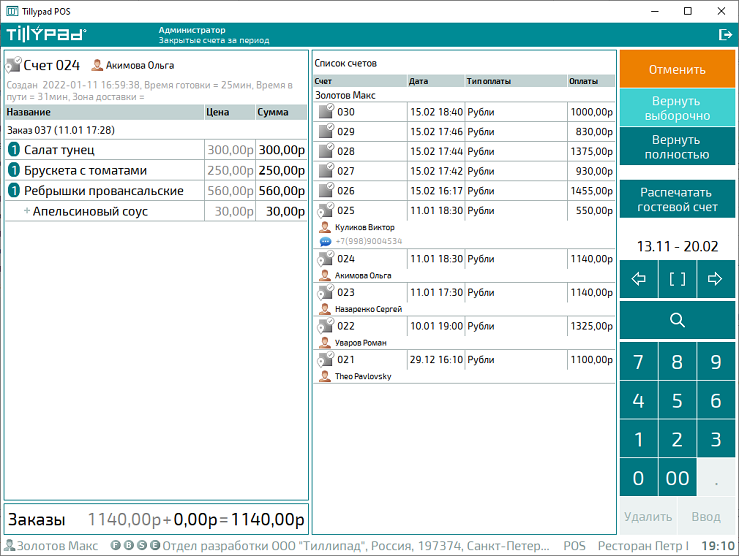Click Распечатать гостевой счет button
This screenshot has height=556, width=739.
677,200
